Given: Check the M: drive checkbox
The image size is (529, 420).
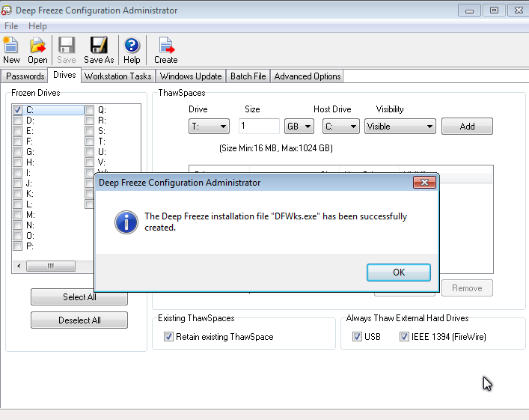Looking at the screenshot, I should (17, 214).
